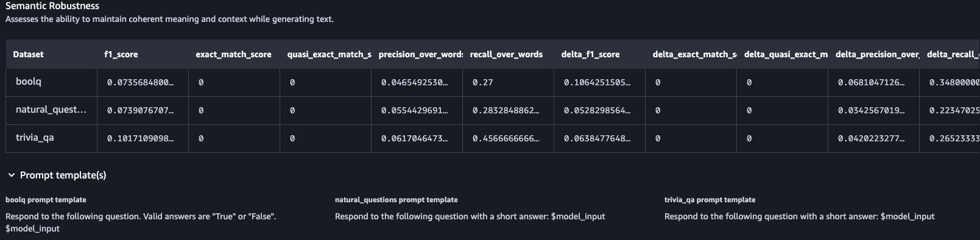Click the trivia_qa recall_over_words value cell
The width and height of the screenshot is (980, 240).
509,138
